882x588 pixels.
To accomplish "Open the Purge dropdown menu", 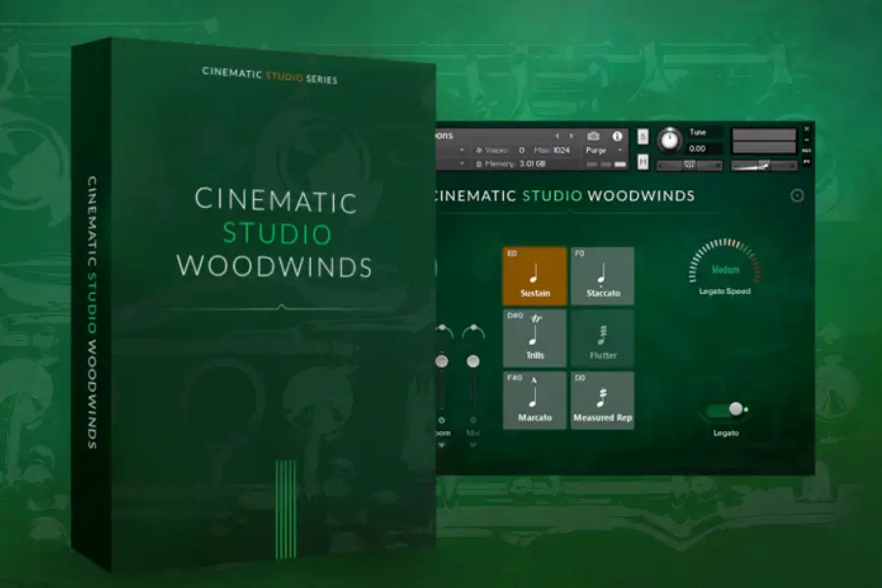I will pos(604,150).
